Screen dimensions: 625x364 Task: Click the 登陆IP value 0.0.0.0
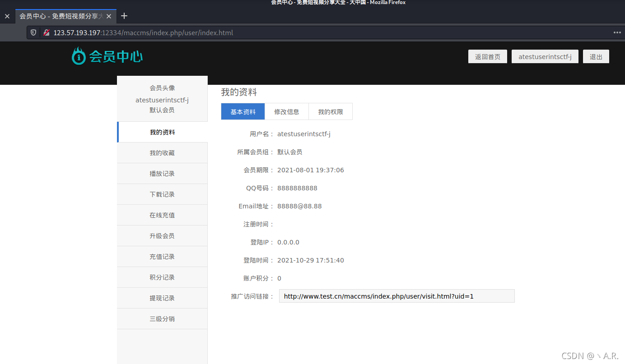pos(288,242)
